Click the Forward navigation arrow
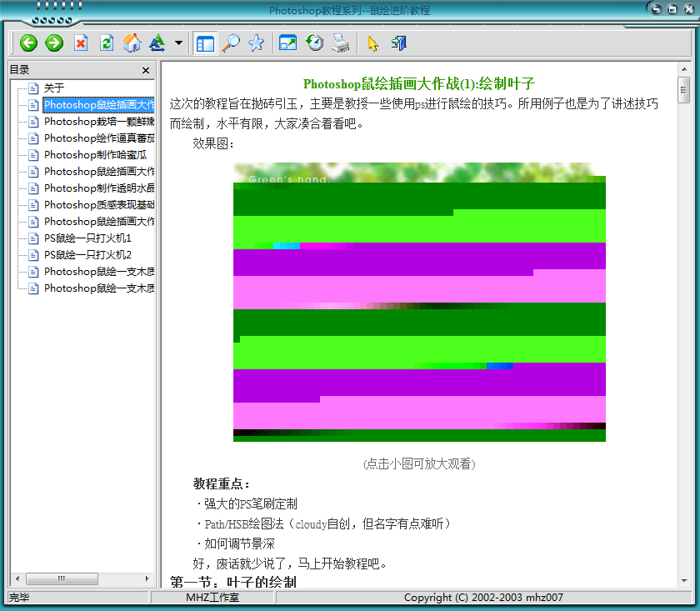The width and height of the screenshot is (700, 611). pyautogui.click(x=52, y=43)
